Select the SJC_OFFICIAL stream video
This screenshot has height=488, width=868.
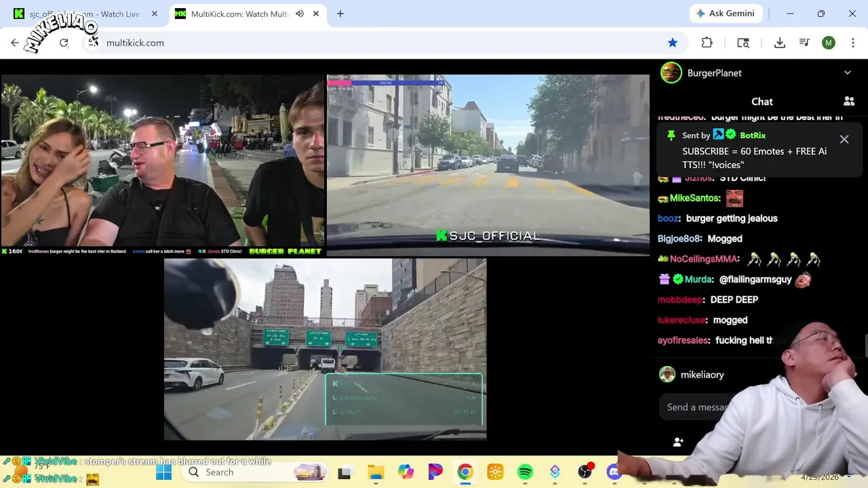pos(488,165)
